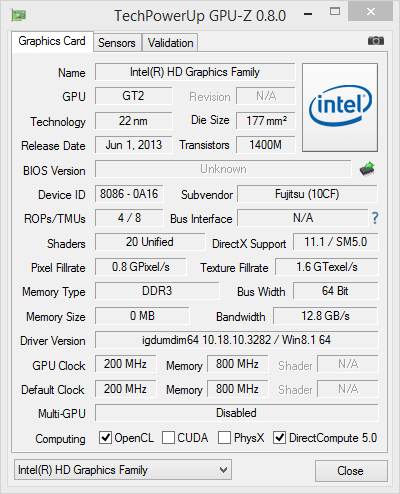The image size is (400, 494).
Task: Switch to the Sensors tab
Action: coord(117,43)
